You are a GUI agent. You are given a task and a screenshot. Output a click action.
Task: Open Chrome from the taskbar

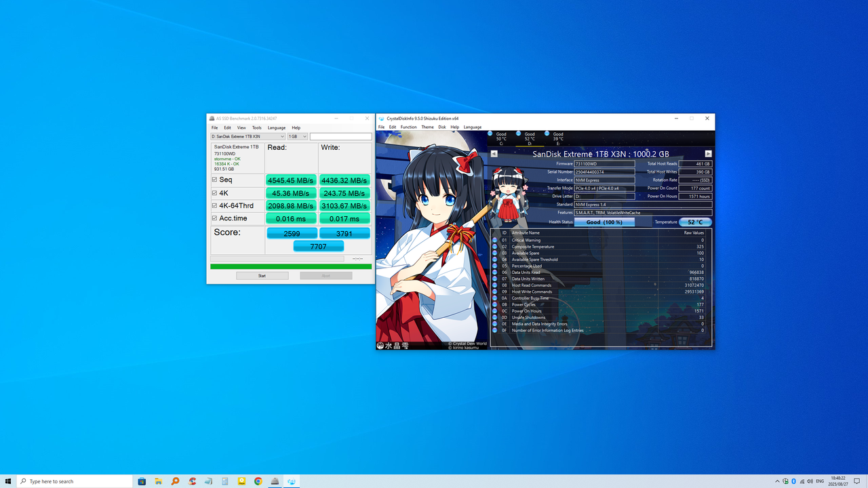258,481
